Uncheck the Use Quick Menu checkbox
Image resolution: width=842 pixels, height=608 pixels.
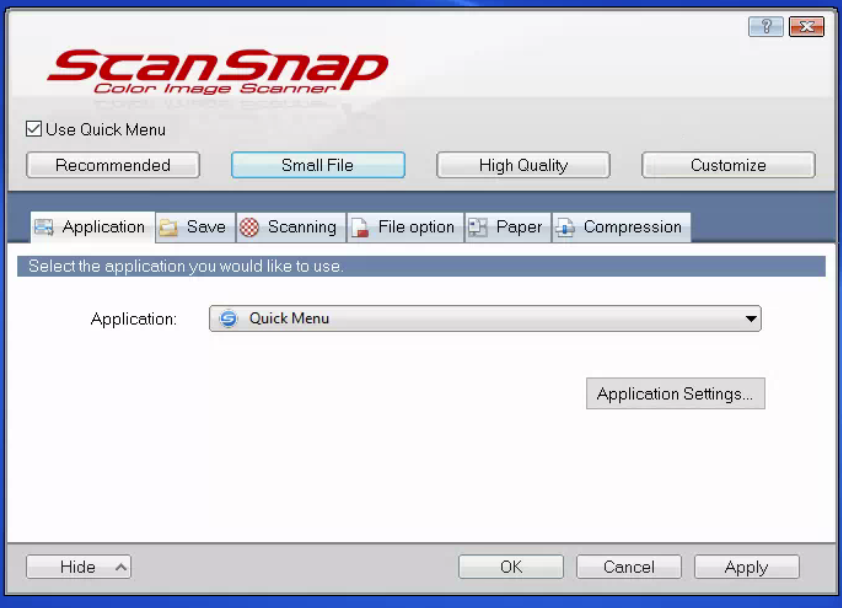coord(34,129)
